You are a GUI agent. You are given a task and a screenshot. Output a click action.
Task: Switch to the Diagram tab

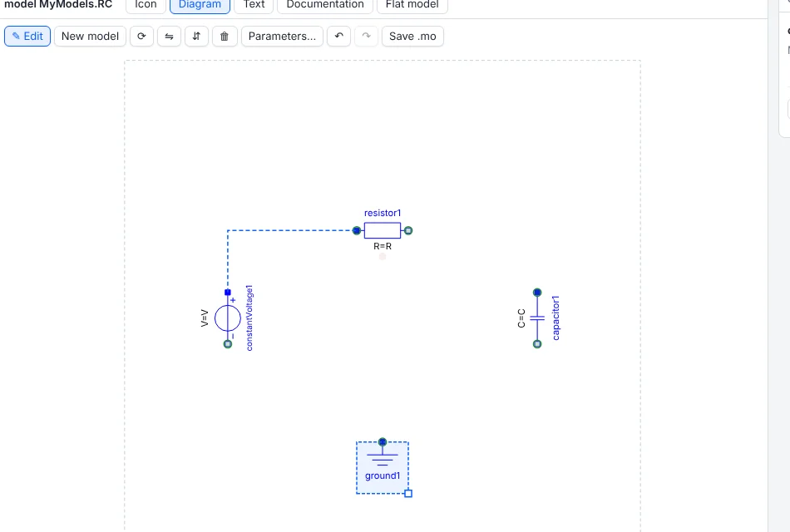(x=200, y=4)
